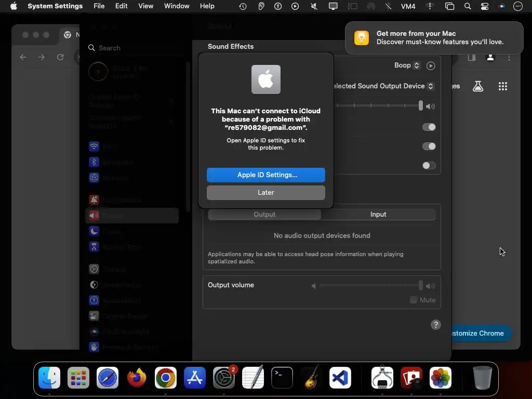Select the Control Center icon in sidebar

point(94,316)
